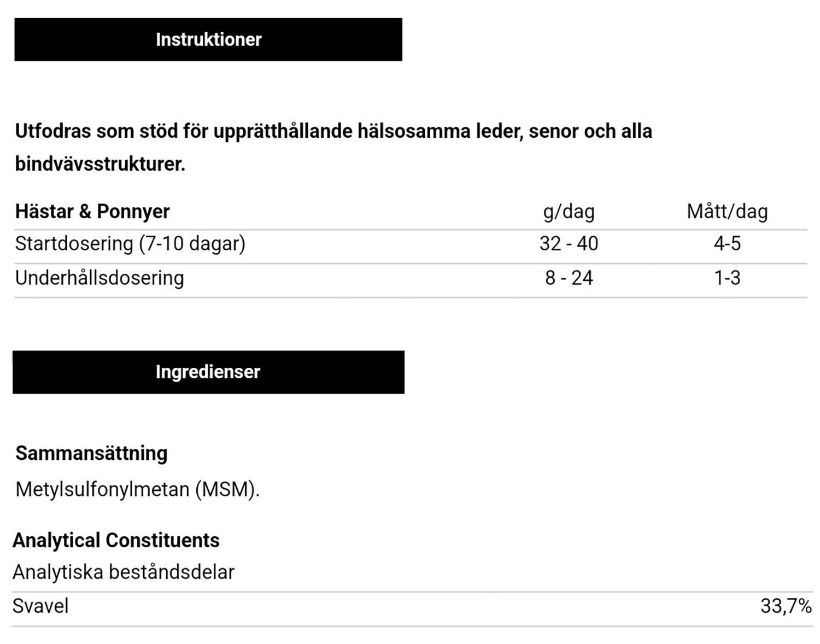Screen dimensions: 820x644
Task: Click the Metylsulfonylmetan (MSM) text
Action: tap(137, 489)
